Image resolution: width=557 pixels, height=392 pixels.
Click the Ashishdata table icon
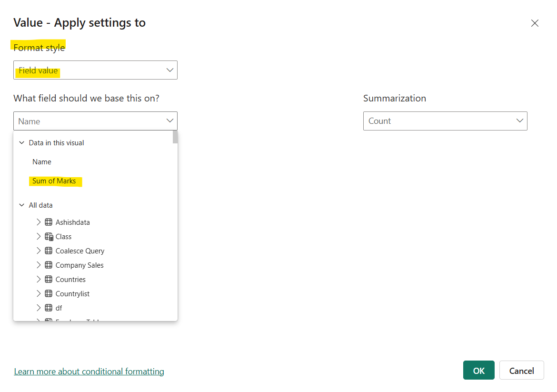49,222
